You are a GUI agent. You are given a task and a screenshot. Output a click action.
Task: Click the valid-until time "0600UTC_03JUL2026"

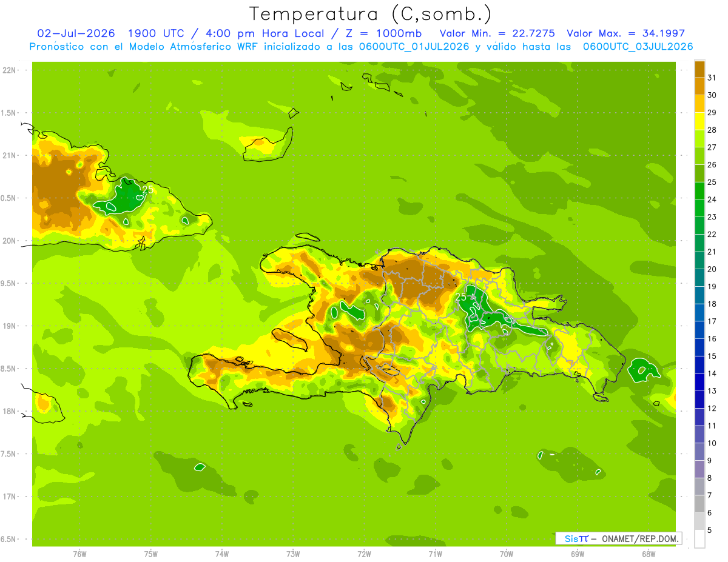(x=638, y=47)
